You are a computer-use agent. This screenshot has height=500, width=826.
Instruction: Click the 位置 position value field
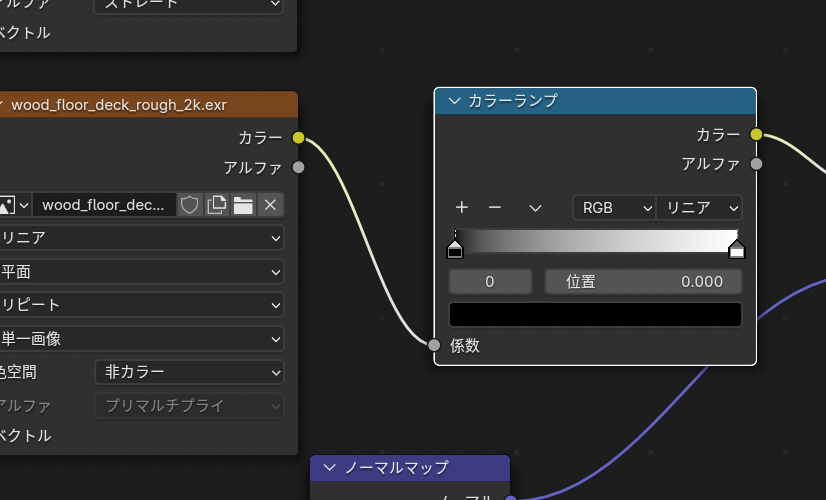pyautogui.click(x=643, y=282)
